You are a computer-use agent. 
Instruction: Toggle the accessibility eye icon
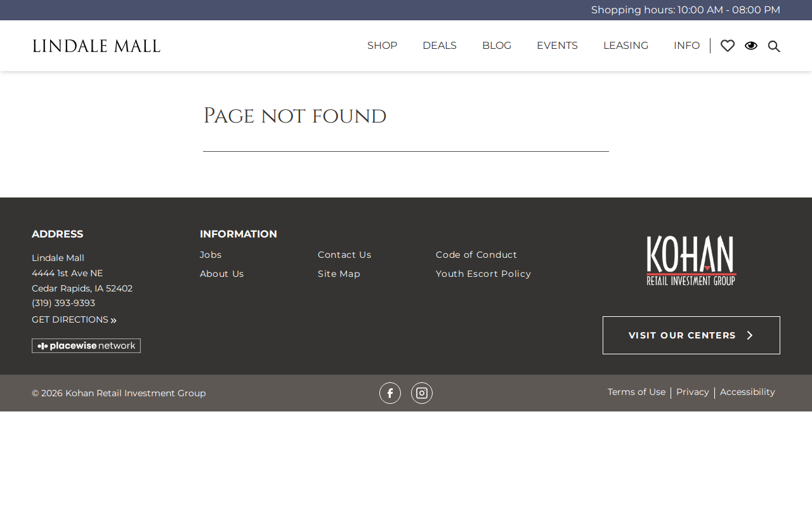tap(751, 46)
